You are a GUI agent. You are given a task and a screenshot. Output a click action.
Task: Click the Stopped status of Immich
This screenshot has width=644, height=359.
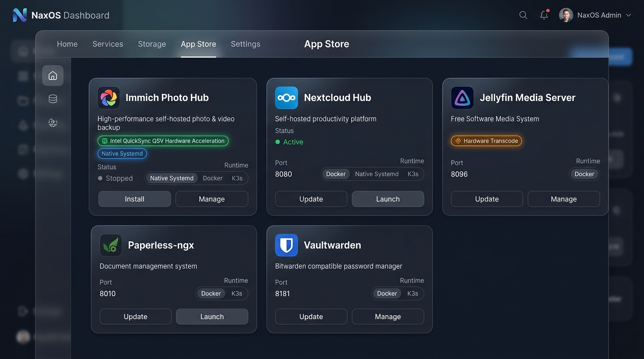point(115,178)
